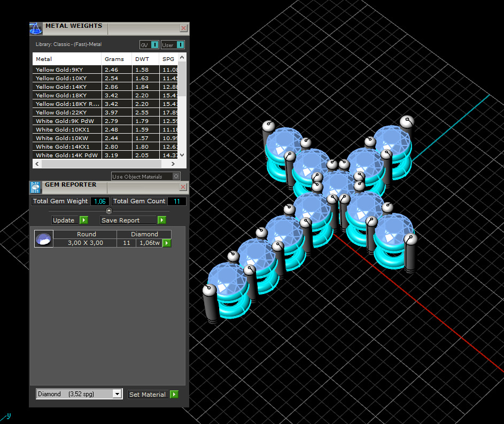Click the DWT column header
Screen dimensions: 504x424
145,59
